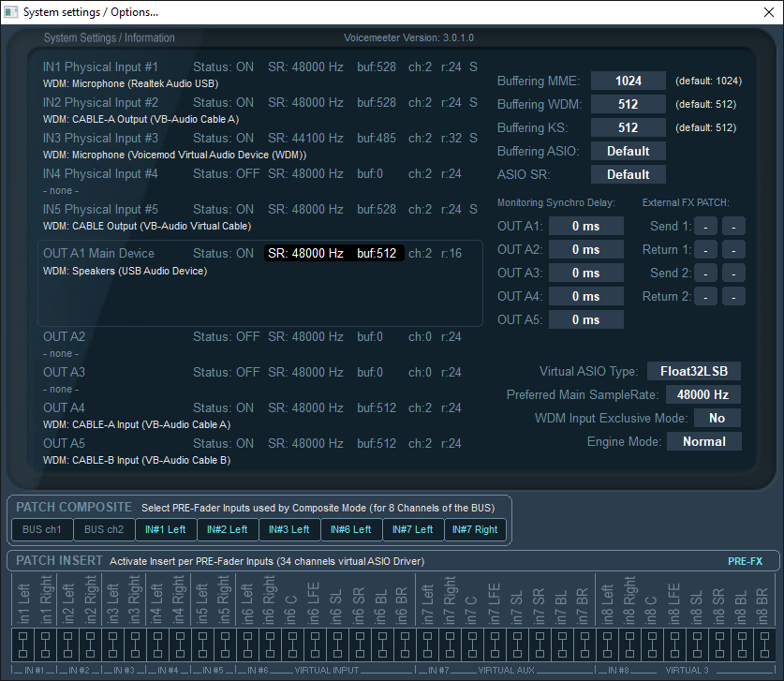This screenshot has height=681, width=784.
Task: Toggle the in1 Right insert switch
Action: [46, 644]
